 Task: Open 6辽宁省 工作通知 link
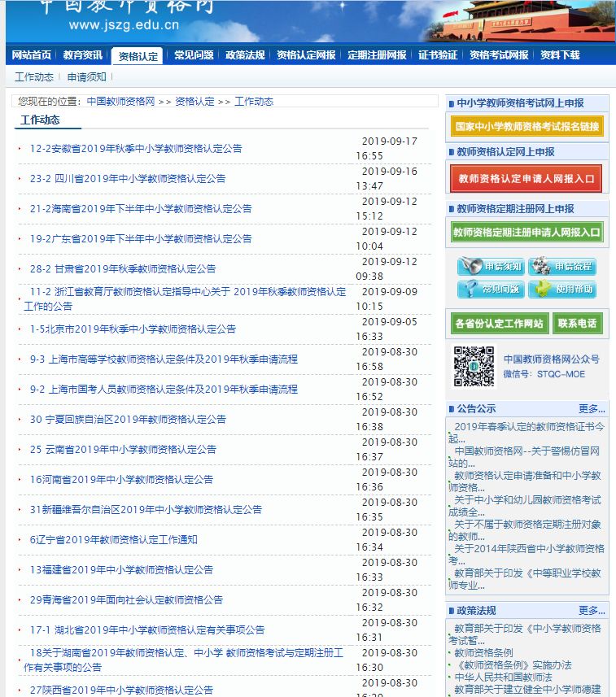113,540
